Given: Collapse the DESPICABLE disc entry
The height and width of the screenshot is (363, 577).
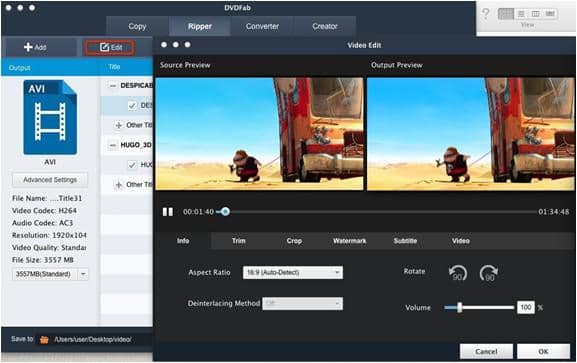Looking at the screenshot, I should coord(113,85).
